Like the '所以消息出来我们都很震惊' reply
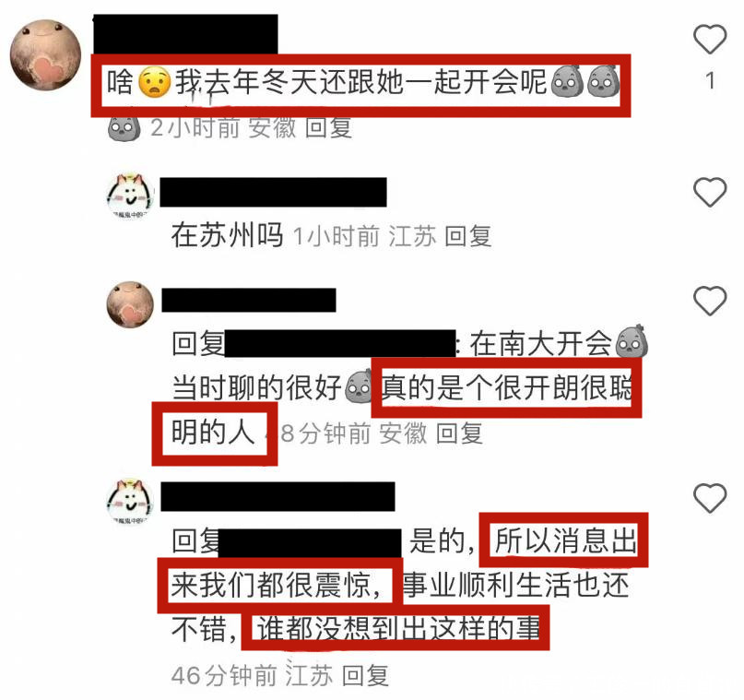Screen dimensions: 744x700 (x=710, y=498)
